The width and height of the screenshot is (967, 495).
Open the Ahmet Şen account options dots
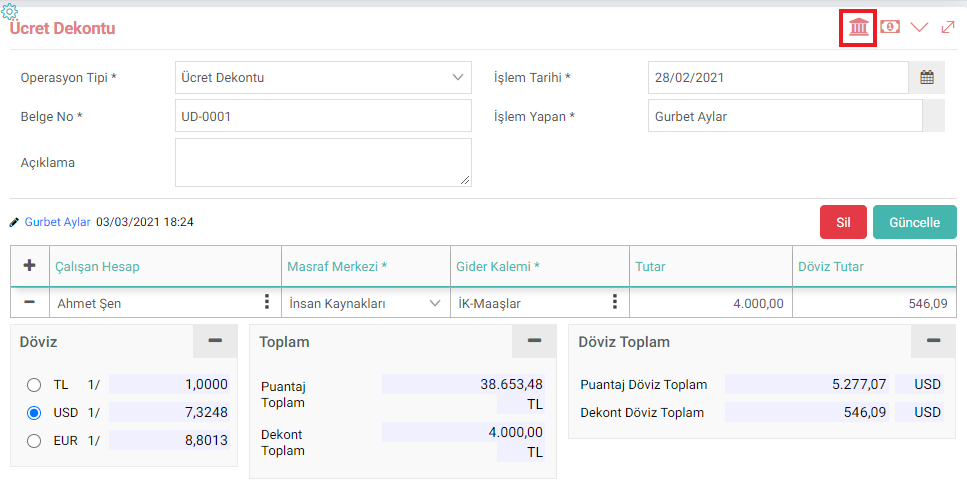(x=266, y=302)
